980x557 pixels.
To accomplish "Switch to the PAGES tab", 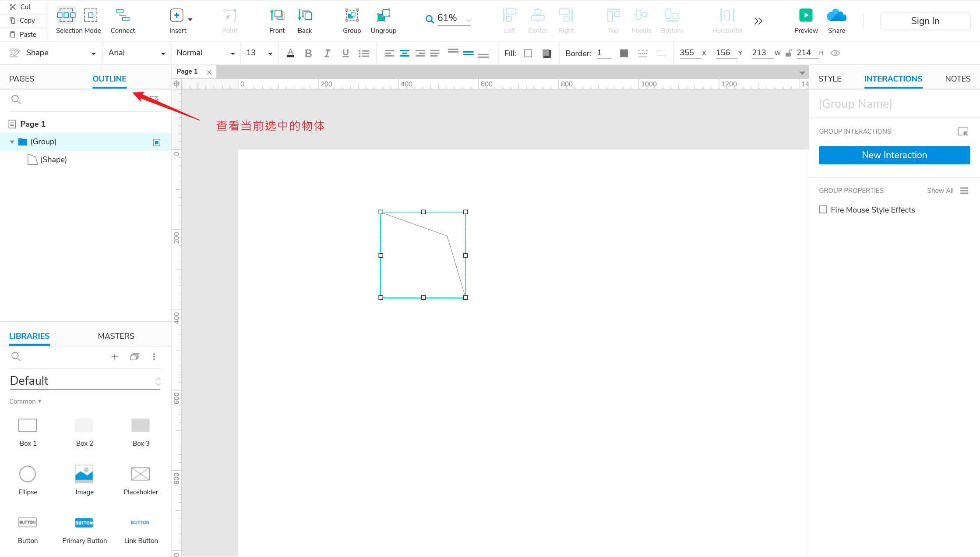I will click(x=21, y=79).
